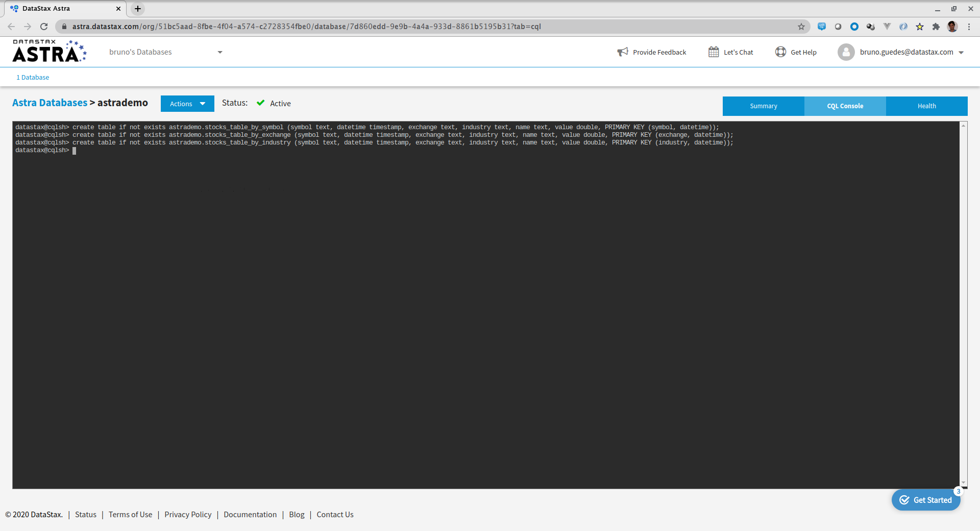
Task: Click the blue circle extension icon
Action: coord(854,27)
